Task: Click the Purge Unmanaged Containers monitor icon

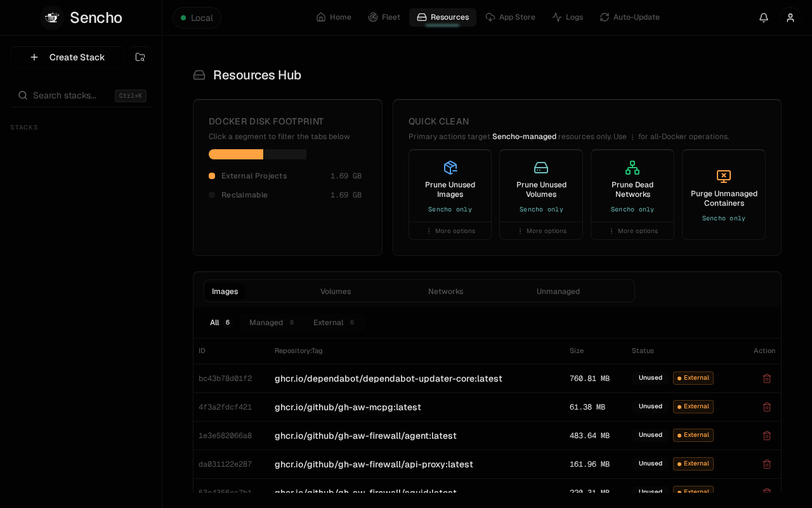Action: [724, 177]
